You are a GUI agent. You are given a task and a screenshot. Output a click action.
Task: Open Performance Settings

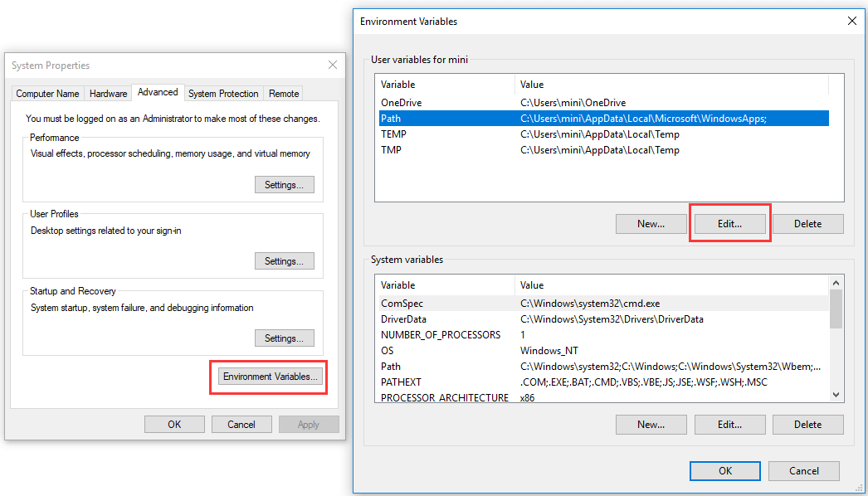(284, 184)
